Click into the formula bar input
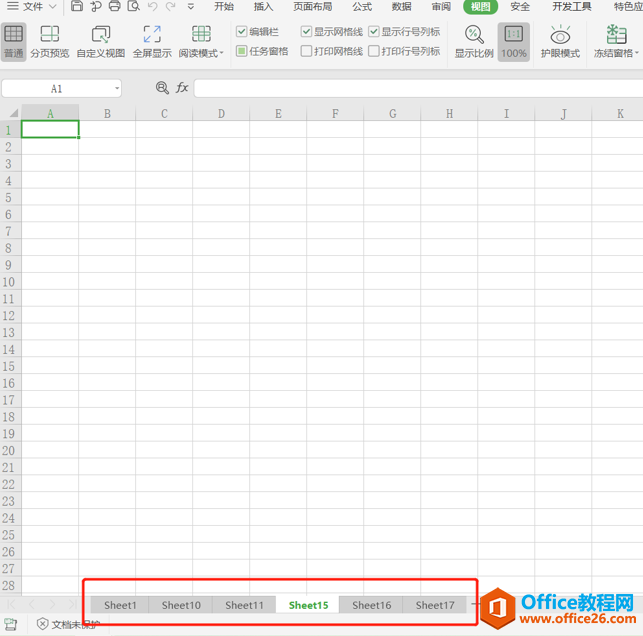Screen dimensions: 643x636 pos(418,89)
